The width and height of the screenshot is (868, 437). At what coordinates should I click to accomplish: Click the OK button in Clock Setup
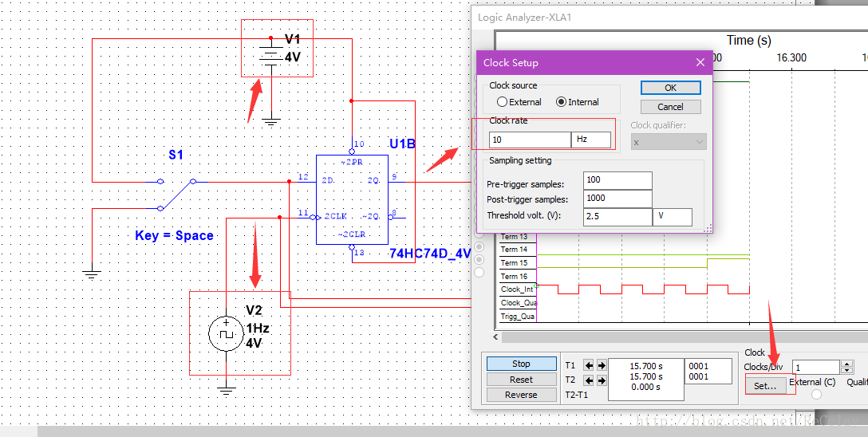(670, 88)
